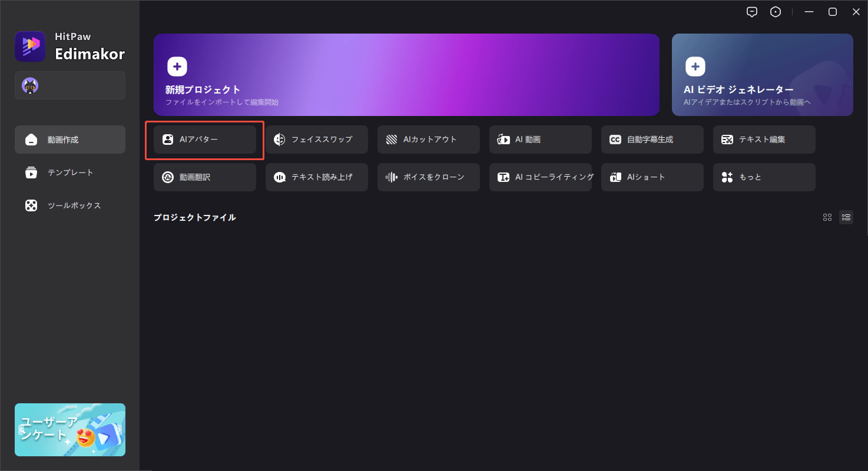Select the 動画作成 sidebar tab
The image size is (868, 471).
pos(70,140)
